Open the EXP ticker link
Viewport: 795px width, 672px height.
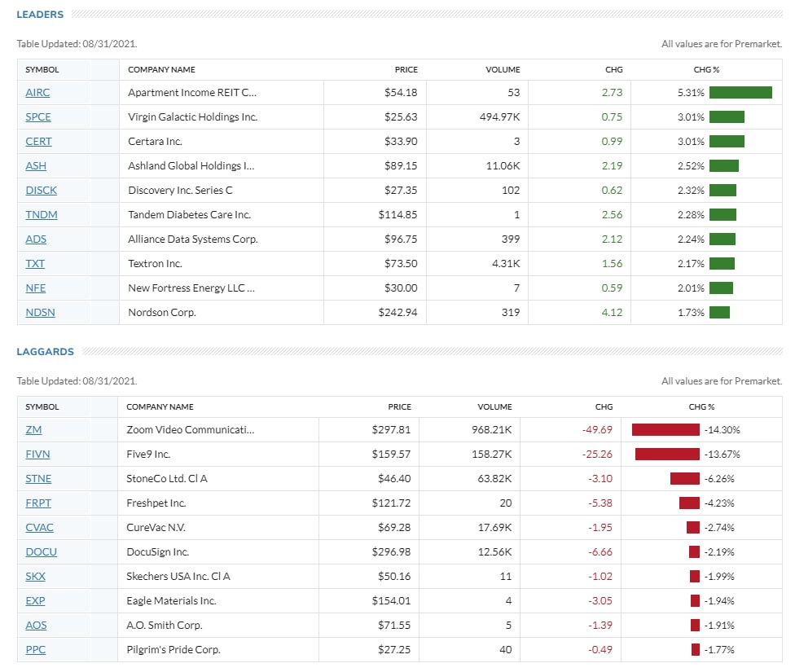point(35,600)
